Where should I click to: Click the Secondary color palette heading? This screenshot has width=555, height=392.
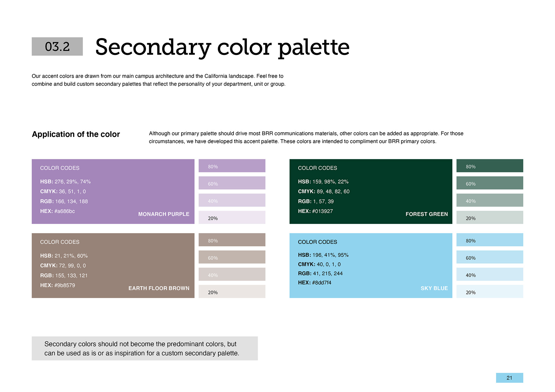pyautogui.click(x=222, y=47)
